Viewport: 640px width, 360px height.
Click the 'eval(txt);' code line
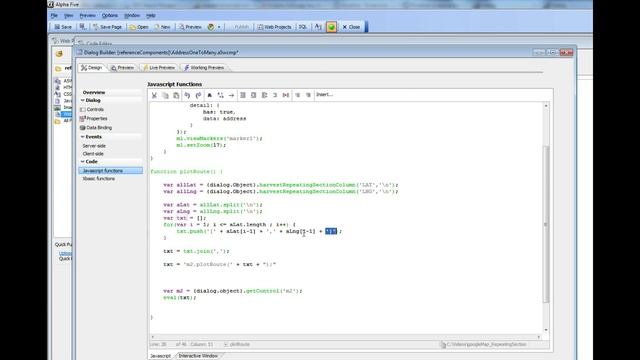180,298
